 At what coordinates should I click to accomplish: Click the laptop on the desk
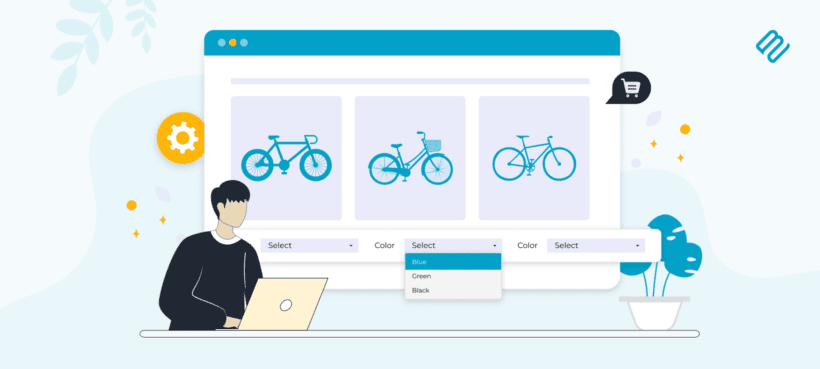282,304
